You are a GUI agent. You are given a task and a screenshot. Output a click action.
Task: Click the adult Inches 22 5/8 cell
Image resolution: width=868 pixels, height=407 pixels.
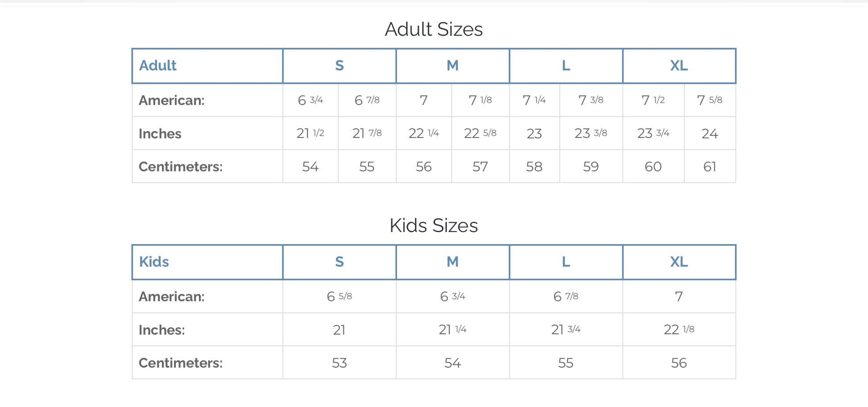(480, 133)
